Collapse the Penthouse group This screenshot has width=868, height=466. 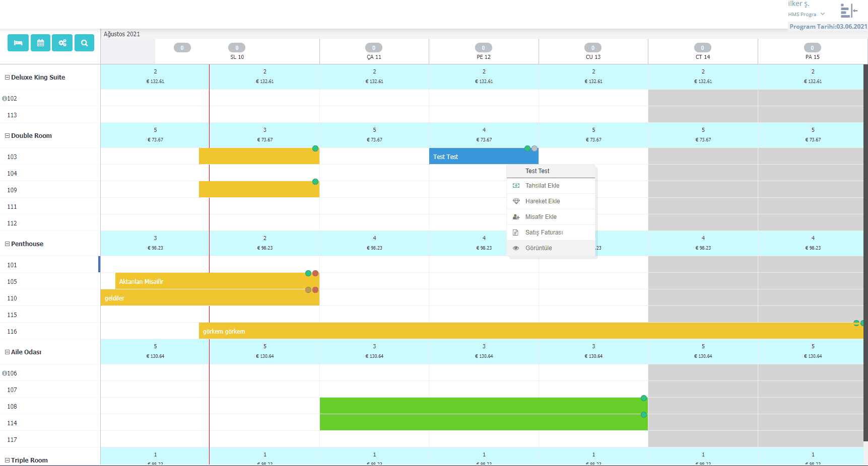(x=8, y=244)
